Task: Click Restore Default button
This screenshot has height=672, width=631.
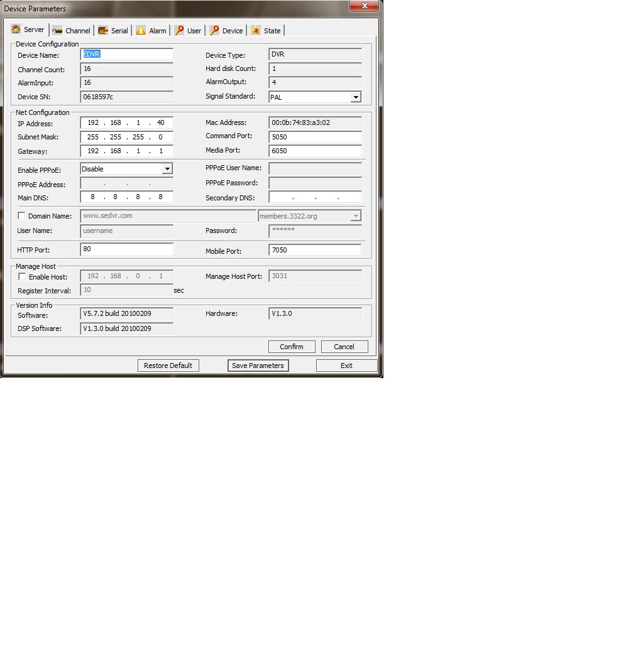Action: pos(168,366)
